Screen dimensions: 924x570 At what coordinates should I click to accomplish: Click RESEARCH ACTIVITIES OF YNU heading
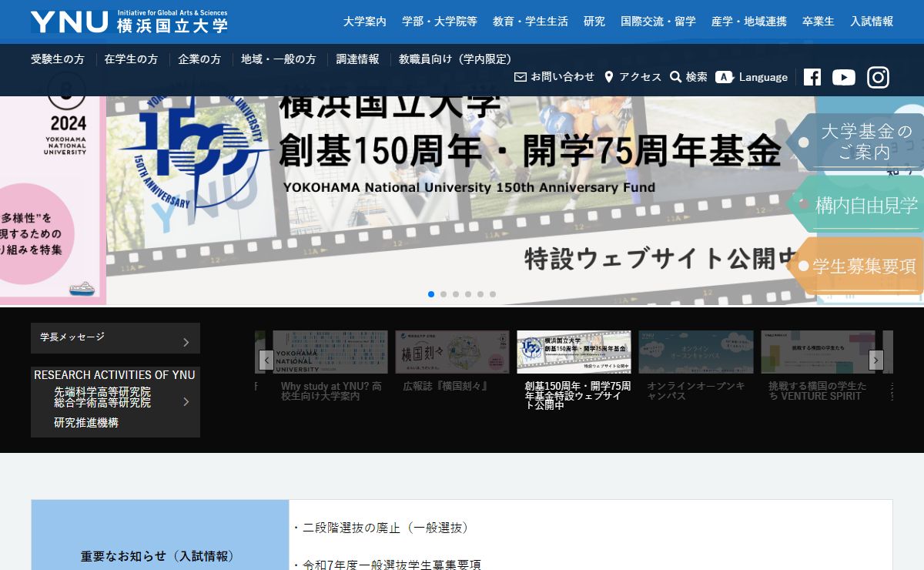(115, 375)
